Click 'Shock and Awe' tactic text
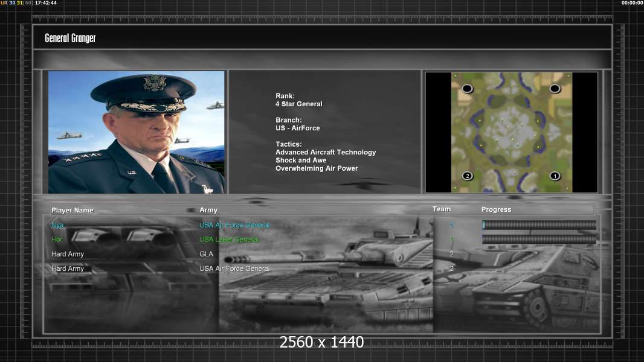This screenshot has height=362, width=644. (301, 160)
